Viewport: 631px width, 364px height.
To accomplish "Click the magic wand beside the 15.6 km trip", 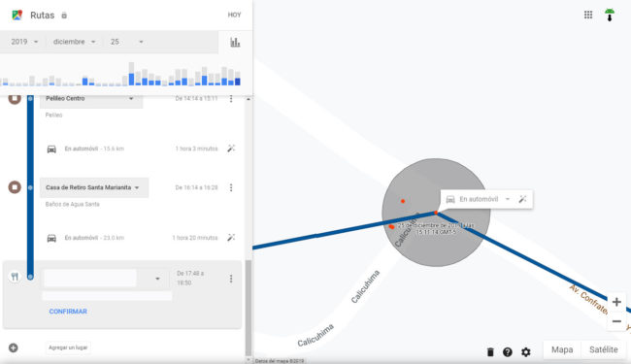I will click(x=231, y=149).
